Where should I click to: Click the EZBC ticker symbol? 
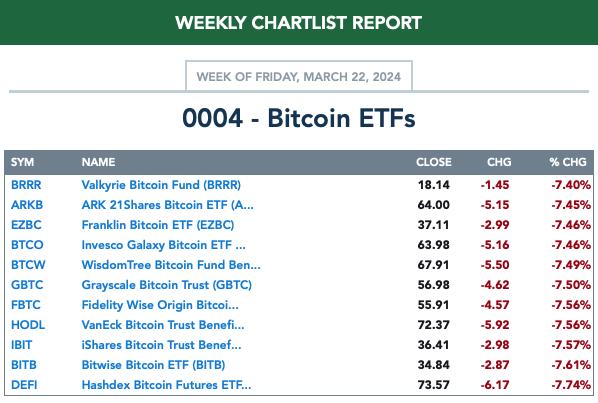click(x=26, y=225)
